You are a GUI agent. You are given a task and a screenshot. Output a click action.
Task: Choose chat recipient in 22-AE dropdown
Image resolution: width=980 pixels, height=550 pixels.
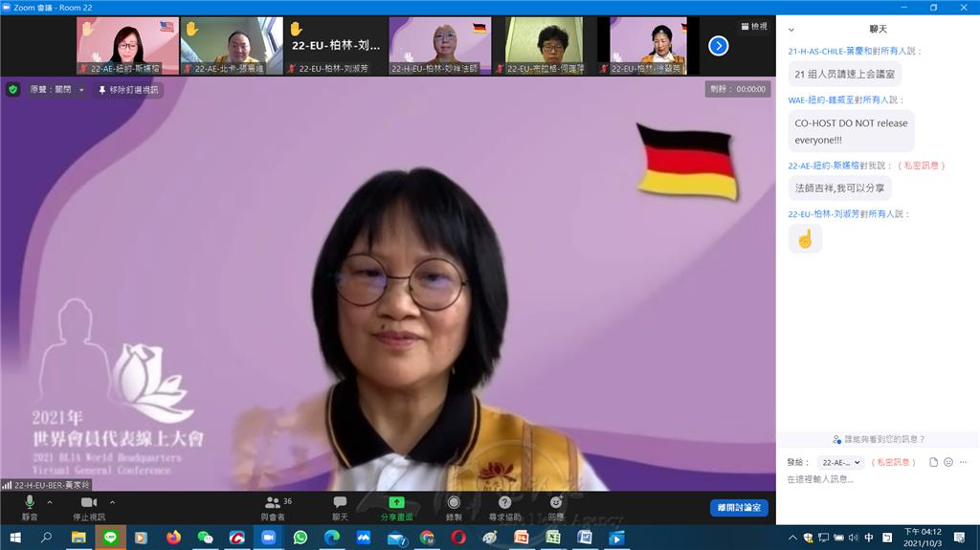[840, 463]
